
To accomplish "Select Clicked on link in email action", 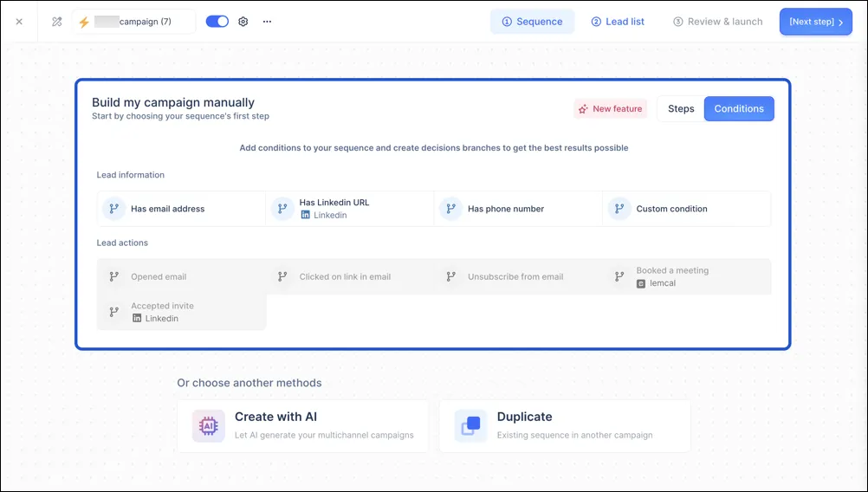I will click(350, 276).
